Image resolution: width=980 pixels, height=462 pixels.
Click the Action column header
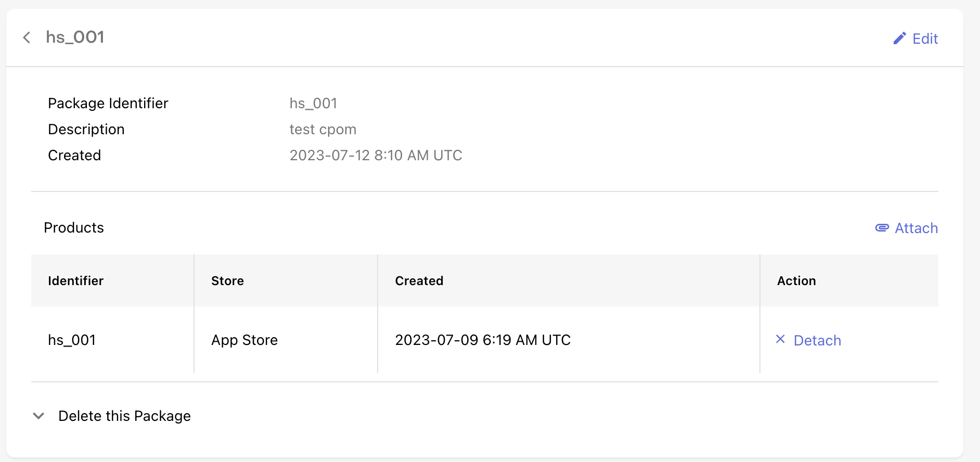796,280
